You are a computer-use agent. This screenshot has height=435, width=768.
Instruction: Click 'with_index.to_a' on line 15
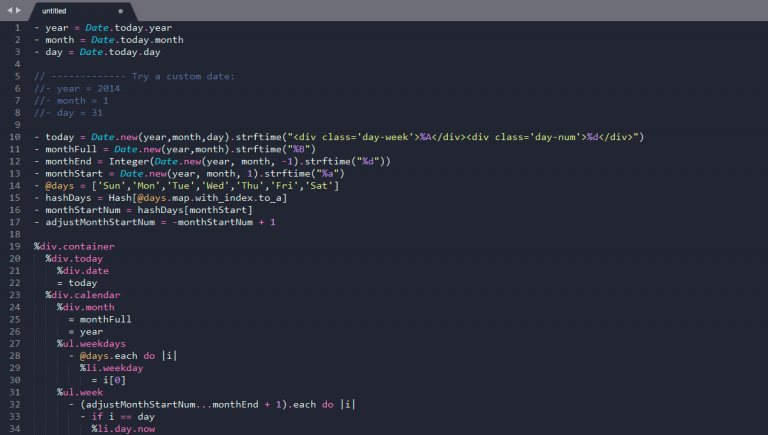(x=238, y=198)
